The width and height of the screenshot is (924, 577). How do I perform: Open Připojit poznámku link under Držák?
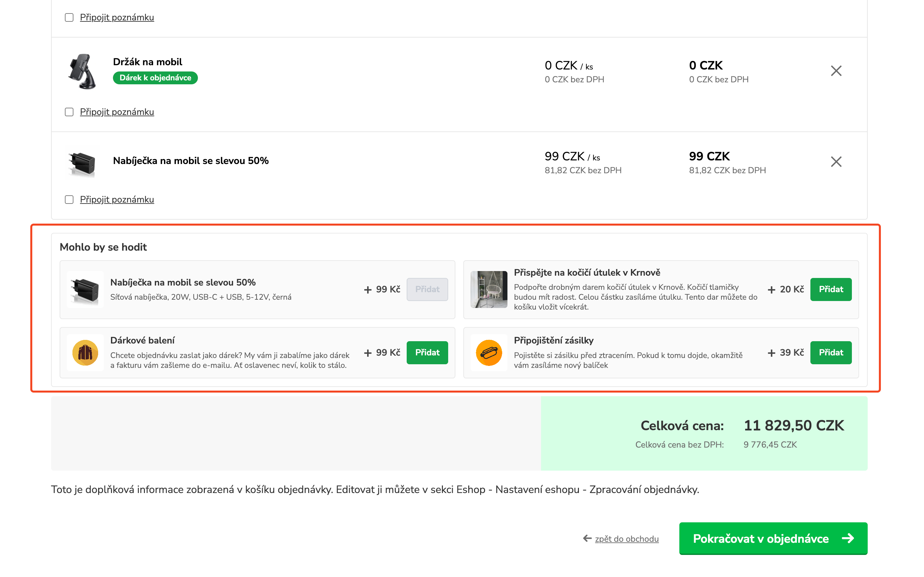click(117, 112)
